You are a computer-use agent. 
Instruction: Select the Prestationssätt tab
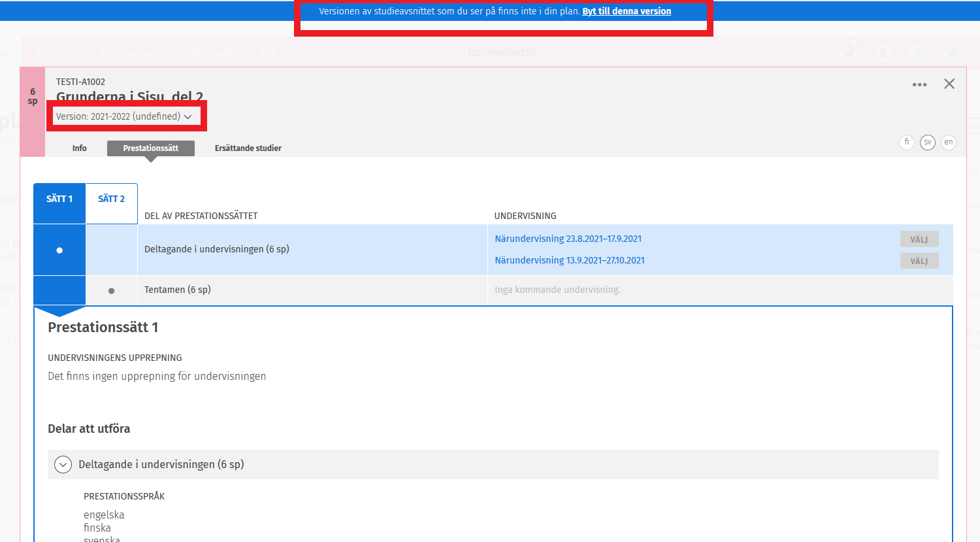[150, 148]
